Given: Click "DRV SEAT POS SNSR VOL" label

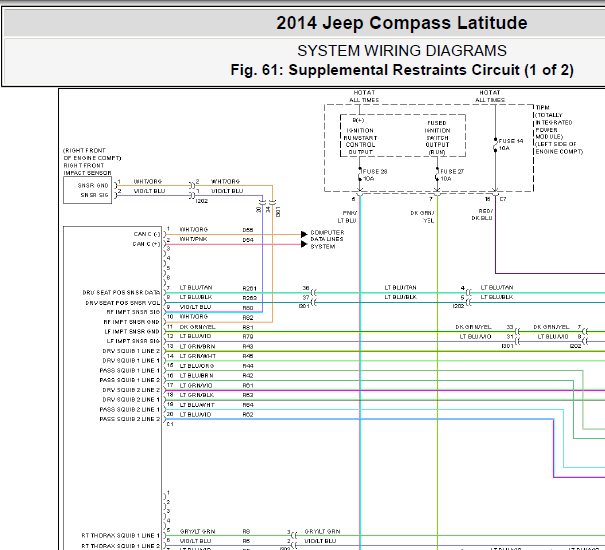Looking at the screenshot, I should pyautogui.click(x=122, y=303).
